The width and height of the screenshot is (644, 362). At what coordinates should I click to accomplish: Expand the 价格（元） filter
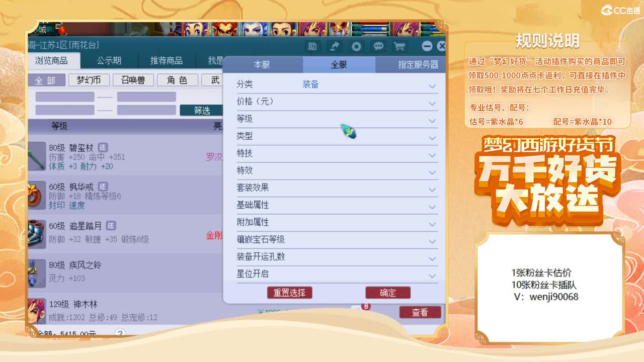tap(432, 103)
